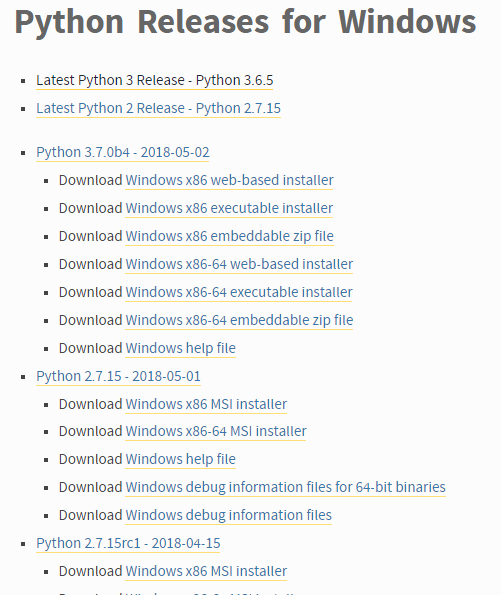Download Windows debug information files for 64-bit binaries
Viewport: 501px width, 595px height.
pos(285,488)
